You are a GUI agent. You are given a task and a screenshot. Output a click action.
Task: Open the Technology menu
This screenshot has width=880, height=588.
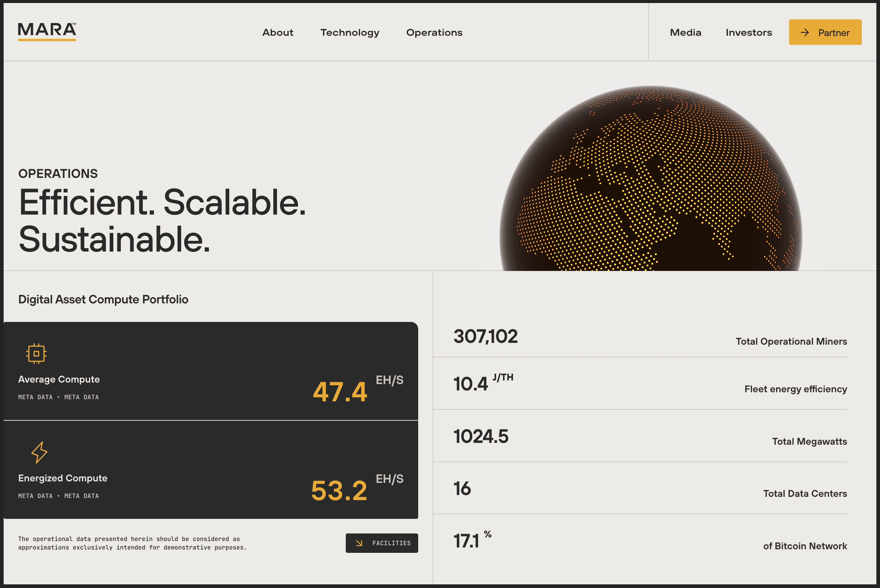coord(349,33)
